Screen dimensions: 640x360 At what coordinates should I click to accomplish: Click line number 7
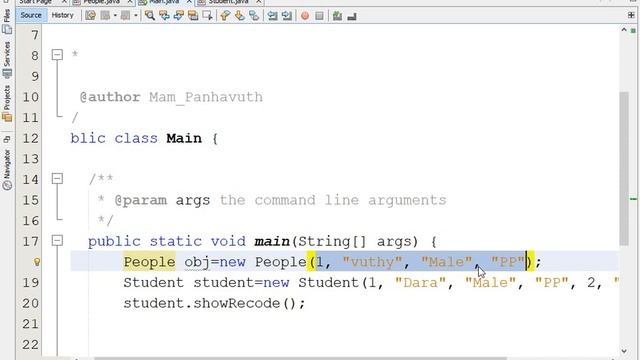(35, 36)
